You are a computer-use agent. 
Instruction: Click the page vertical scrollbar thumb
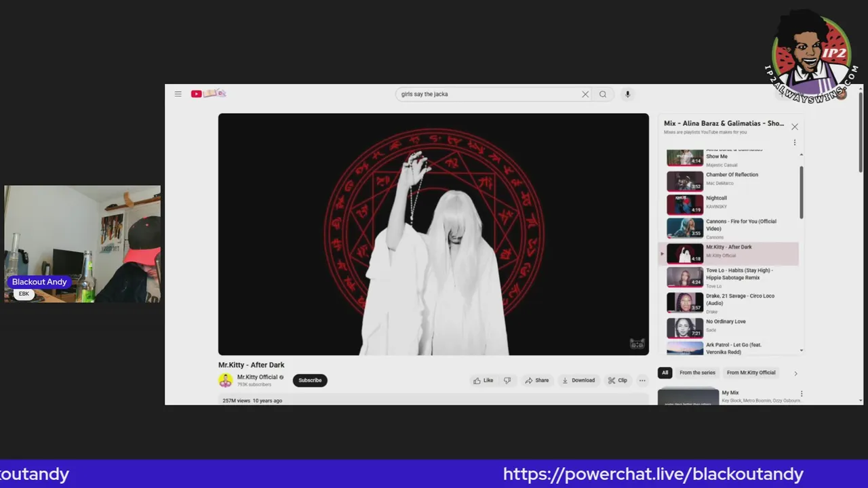pyautogui.click(x=861, y=132)
